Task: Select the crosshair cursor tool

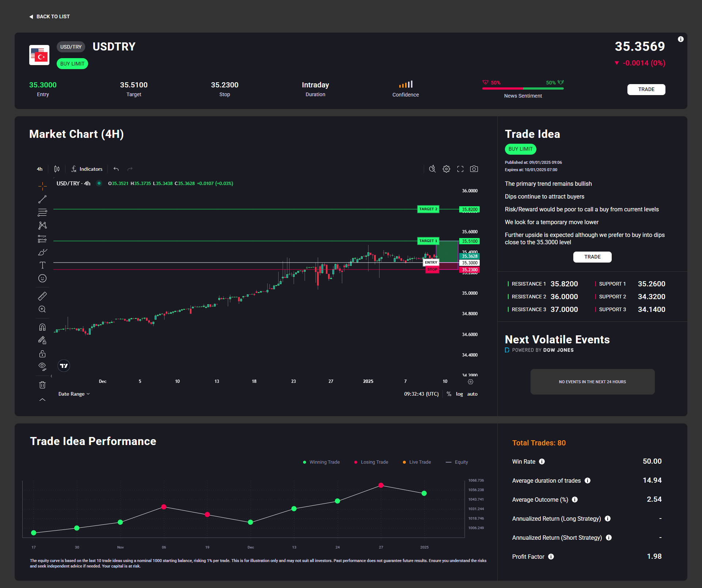Action: coord(42,186)
